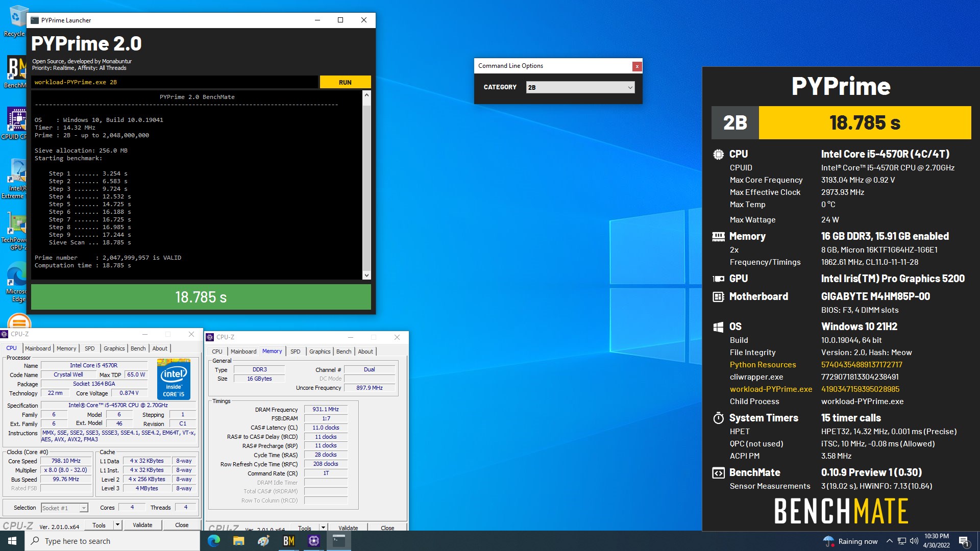Click the CPU chip icon in BenchMate panel
The image size is (980, 551).
tap(718, 154)
